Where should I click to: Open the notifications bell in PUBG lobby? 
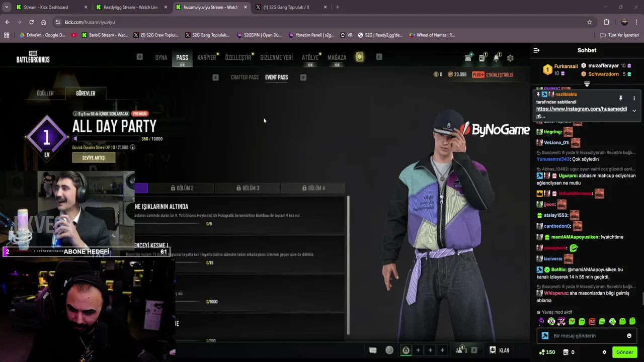coord(496,57)
